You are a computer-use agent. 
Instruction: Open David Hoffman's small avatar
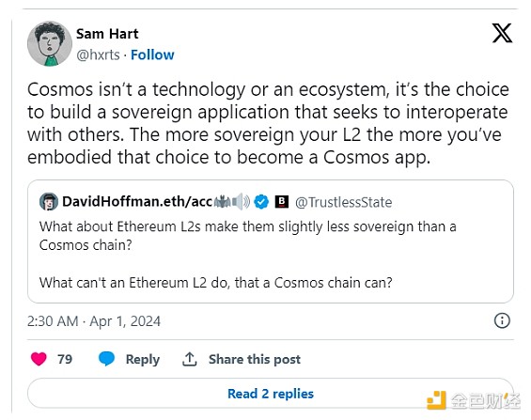49,202
